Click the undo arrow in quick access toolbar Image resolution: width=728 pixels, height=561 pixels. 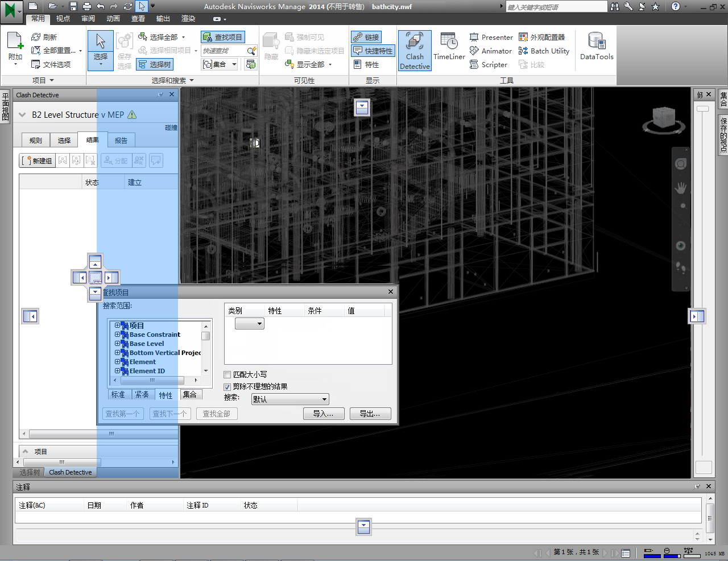[101, 6]
